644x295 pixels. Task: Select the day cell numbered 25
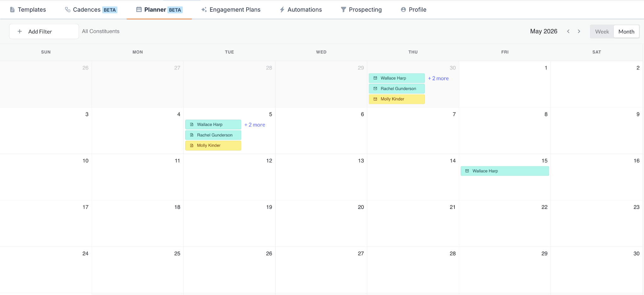click(137, 270)
